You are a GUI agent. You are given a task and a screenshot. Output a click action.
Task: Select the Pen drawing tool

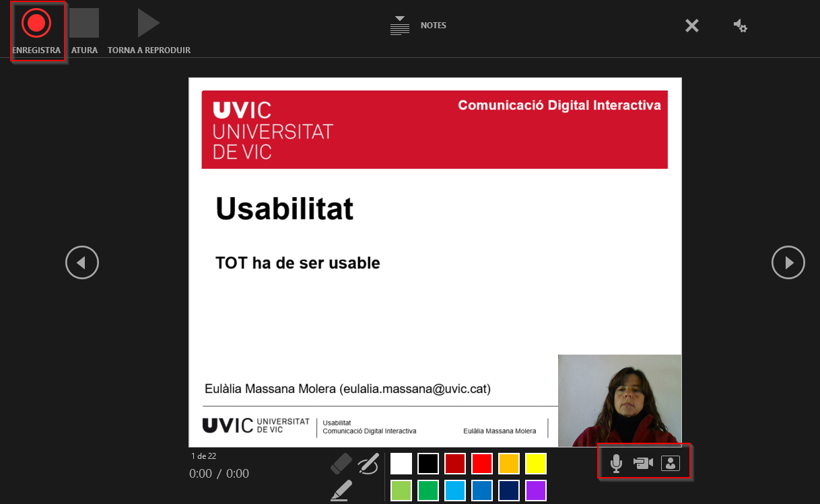click(369, 464)
